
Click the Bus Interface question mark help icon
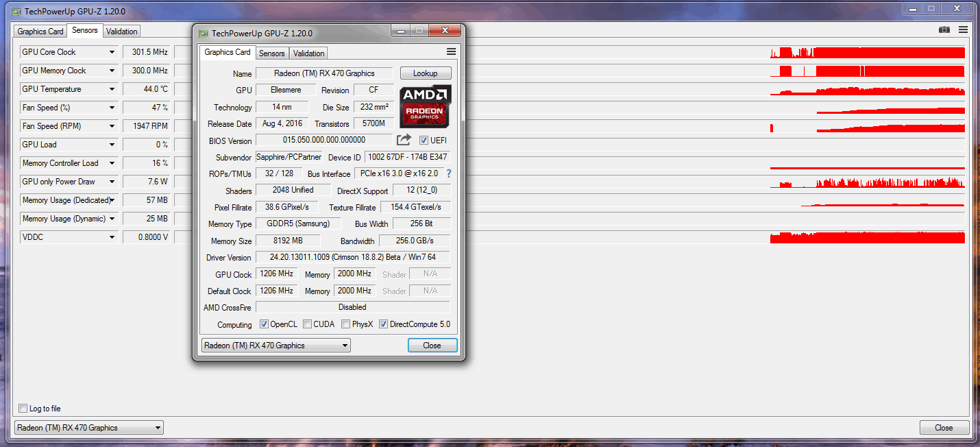pyautogui.click(x=449, y=173)
